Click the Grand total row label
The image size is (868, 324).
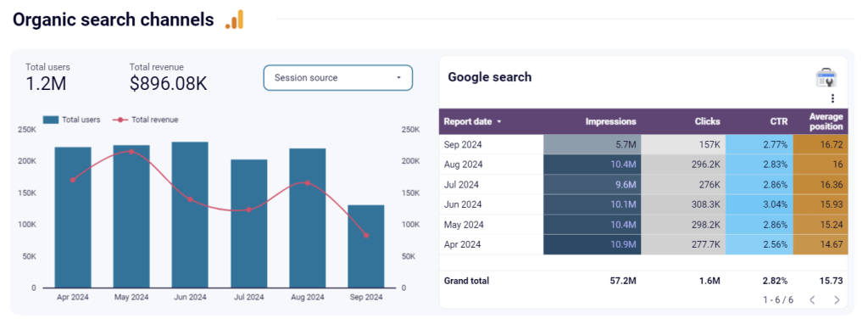coord(466,281)
